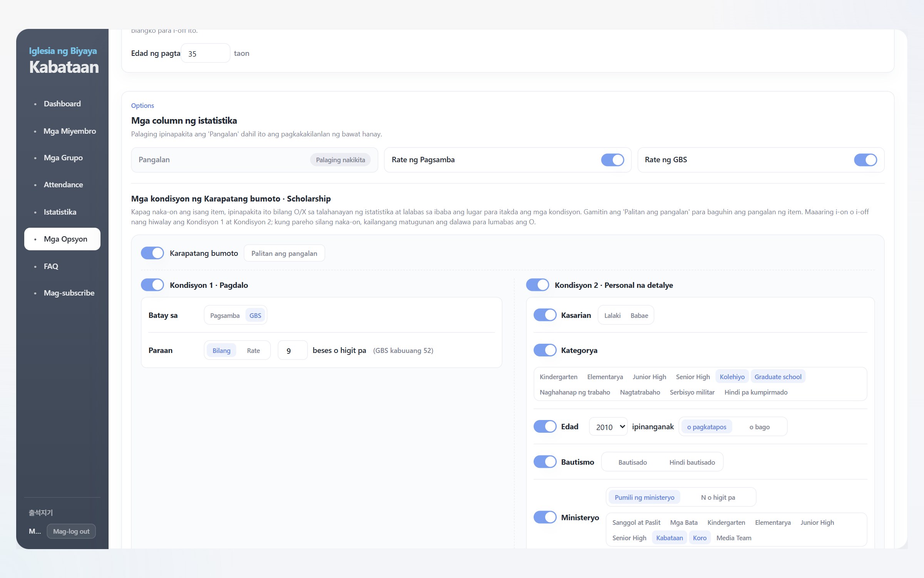Toggle the Rate ng GBS column switch
924x578 pixels.
coord(865,160)
